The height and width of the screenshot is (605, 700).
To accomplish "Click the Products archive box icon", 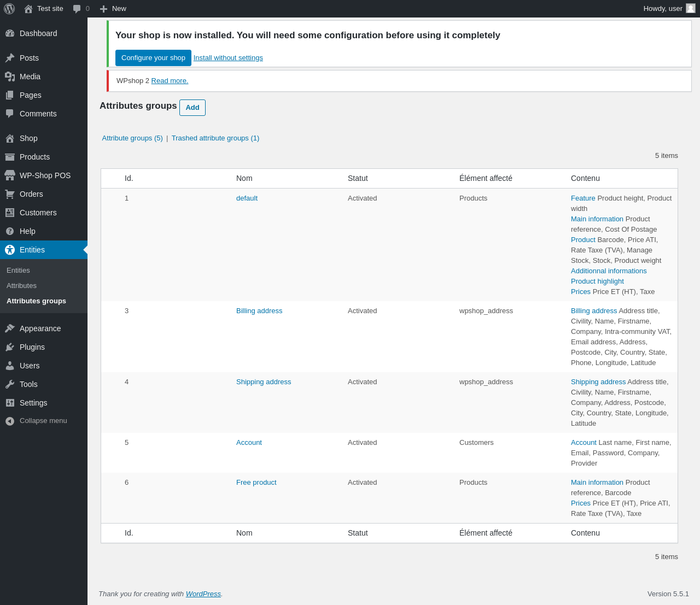I will [x=10, y=157].
